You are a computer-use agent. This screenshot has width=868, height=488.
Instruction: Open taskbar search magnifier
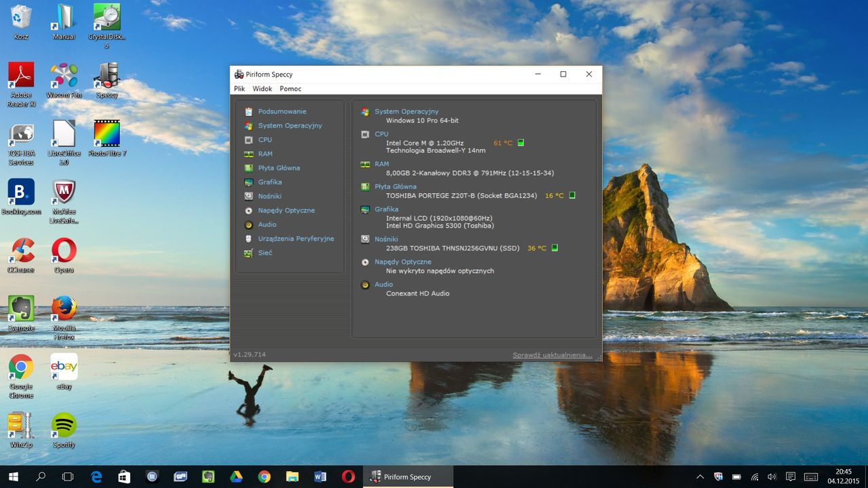point(41,477)
